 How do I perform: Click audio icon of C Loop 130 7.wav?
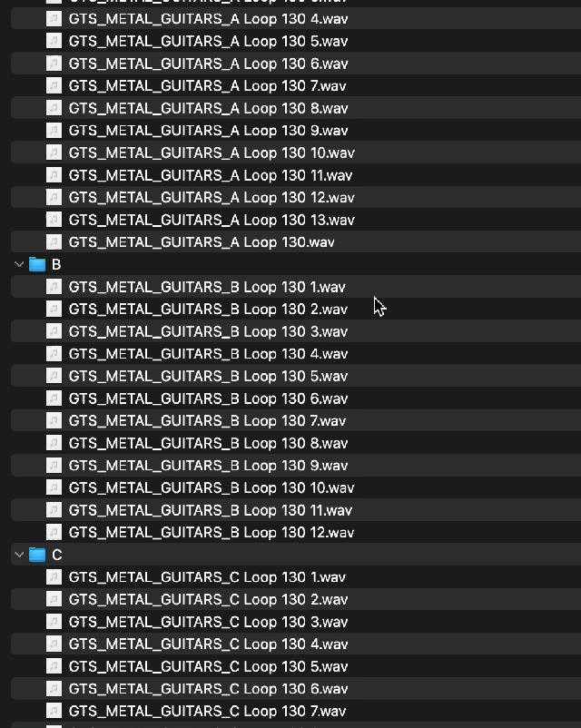pyautogui.click(x=54, y=711)
